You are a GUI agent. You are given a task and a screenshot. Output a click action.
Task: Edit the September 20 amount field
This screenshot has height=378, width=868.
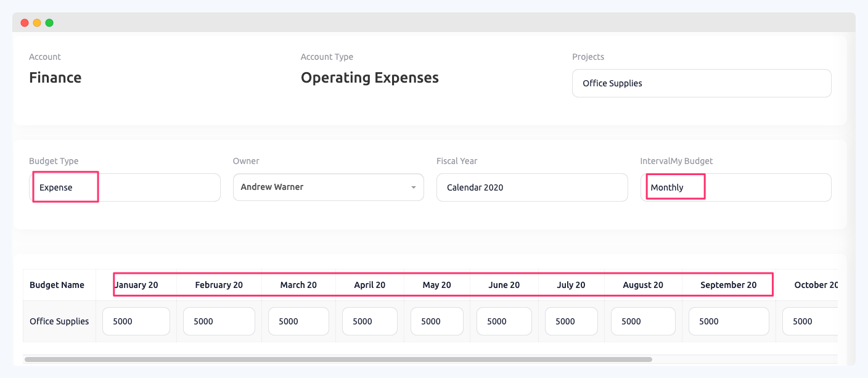729,321
